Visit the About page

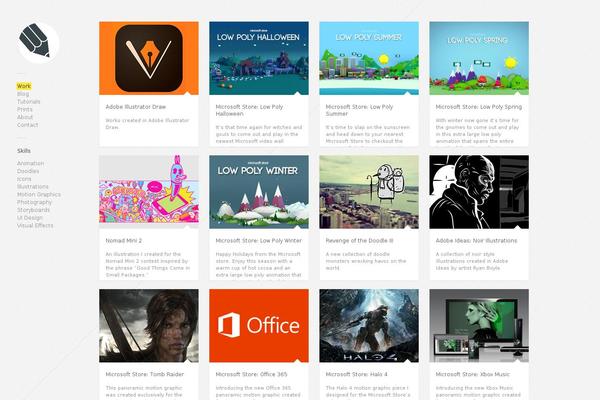click(x=25, y=117)
